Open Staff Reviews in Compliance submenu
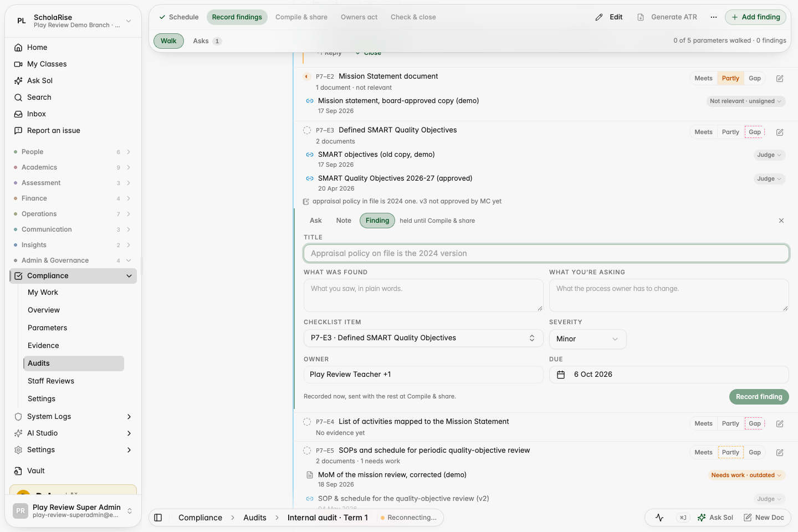 [x=51, y=381]
